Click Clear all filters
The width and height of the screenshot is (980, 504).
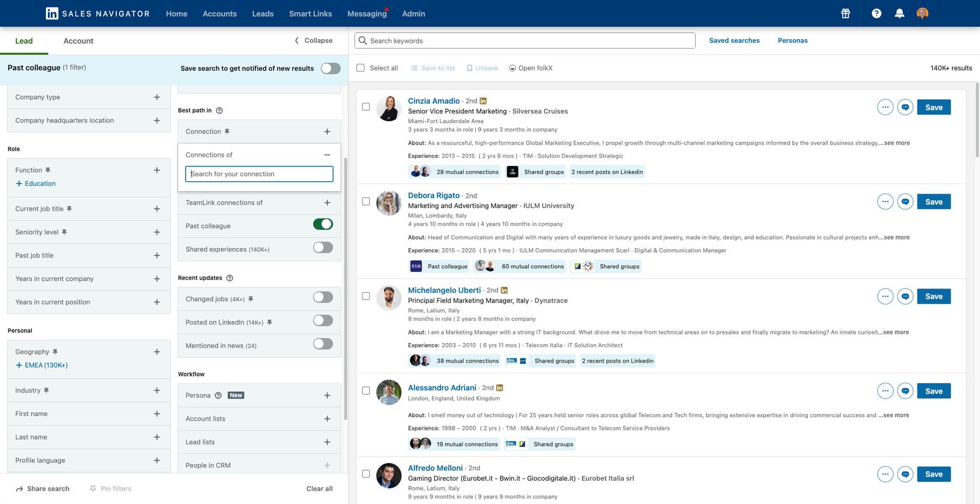pos(319,489)
